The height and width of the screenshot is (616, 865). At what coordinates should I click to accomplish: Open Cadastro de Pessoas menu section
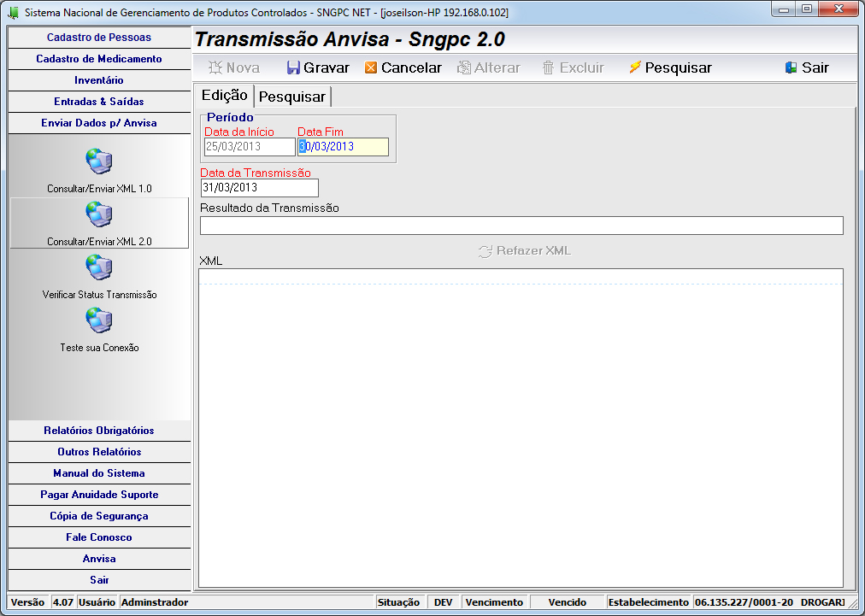point(99,38)
